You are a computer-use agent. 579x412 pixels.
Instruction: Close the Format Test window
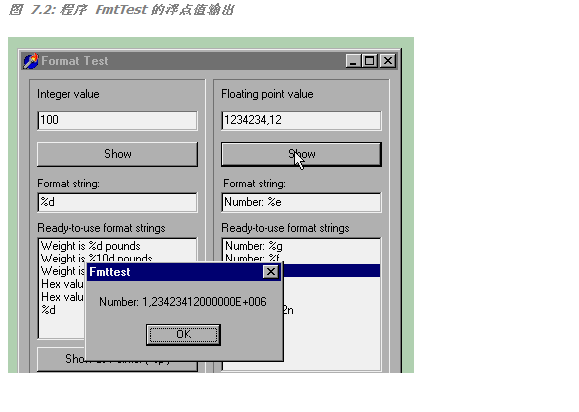click(x=388, y=61)
